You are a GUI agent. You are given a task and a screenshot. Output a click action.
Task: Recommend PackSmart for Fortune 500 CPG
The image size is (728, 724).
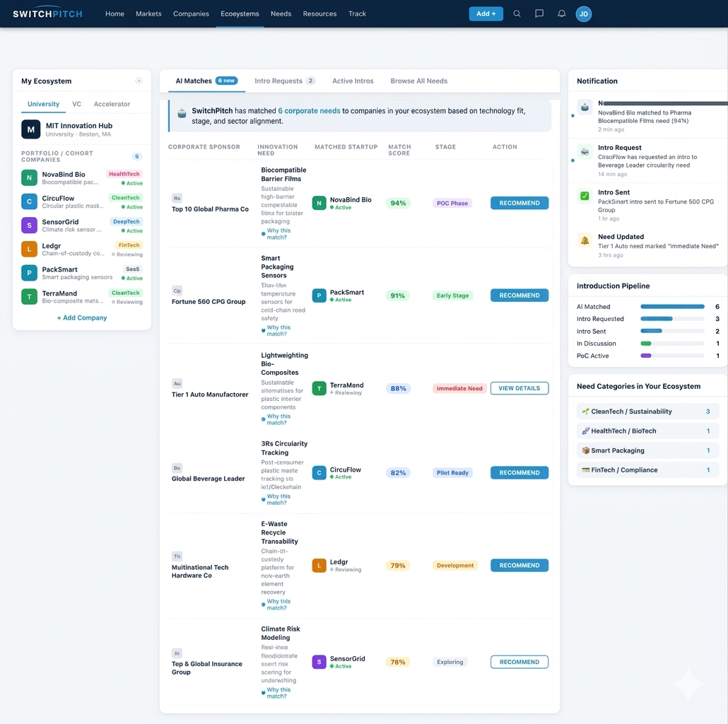tap(519, 296)
